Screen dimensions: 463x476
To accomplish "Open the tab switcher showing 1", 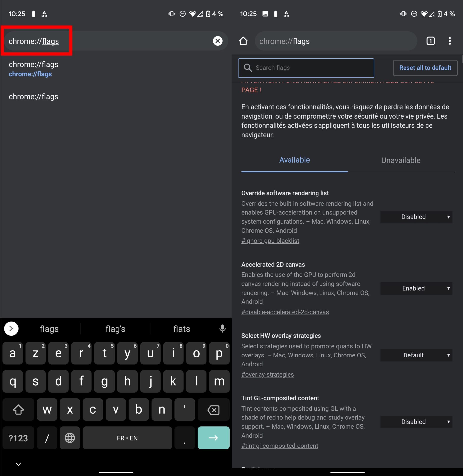I will (431, 41).
